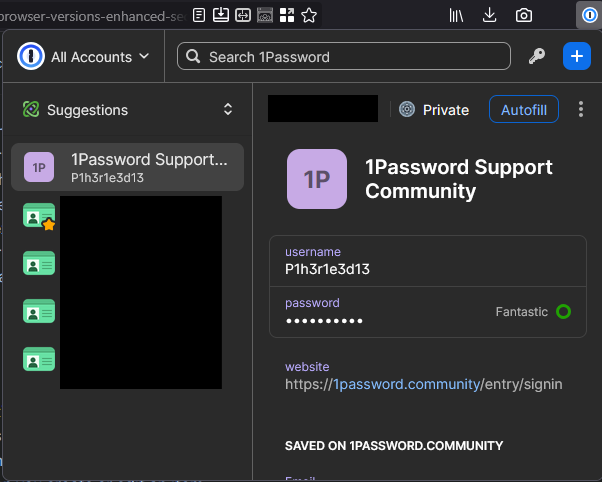This screenshot has height=482, width=602.
Task: Click the Private vault label
Action: 434,110
